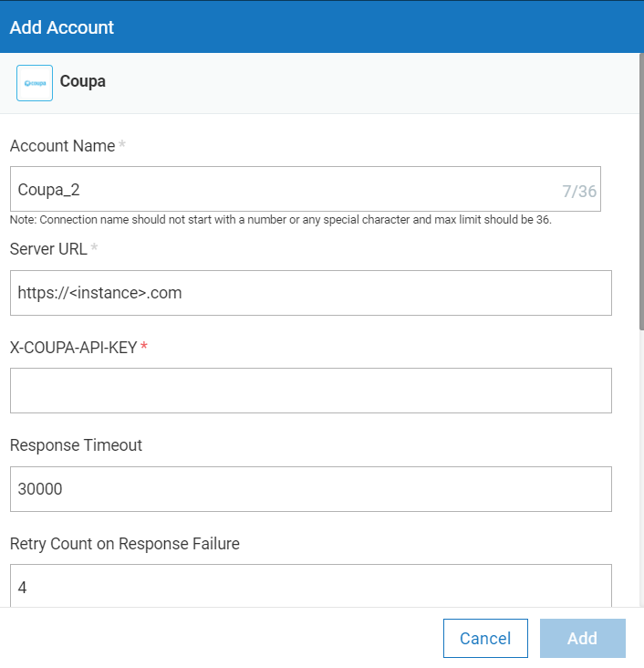
Task: Click the dialog's vertical scrollbar
Action: click(x=641, y=192)
